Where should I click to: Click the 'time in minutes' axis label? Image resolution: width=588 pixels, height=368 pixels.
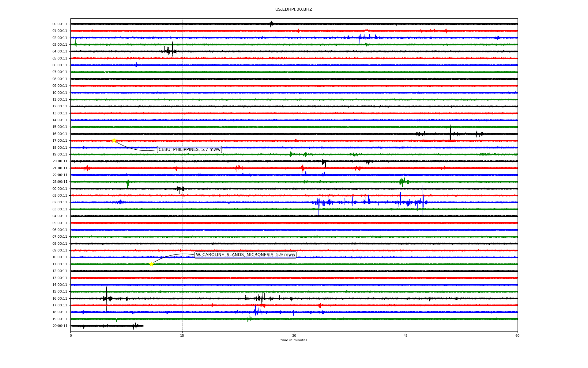[x=294, y=340]
